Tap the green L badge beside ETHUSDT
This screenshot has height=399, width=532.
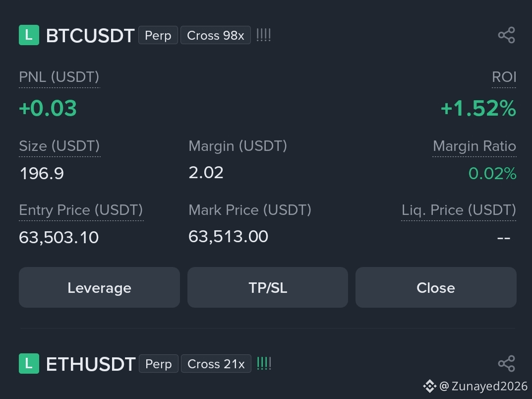[29, 364]
